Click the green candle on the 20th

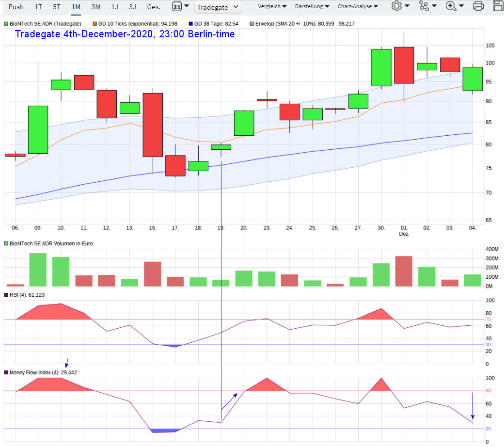click(x=244, y=123)
